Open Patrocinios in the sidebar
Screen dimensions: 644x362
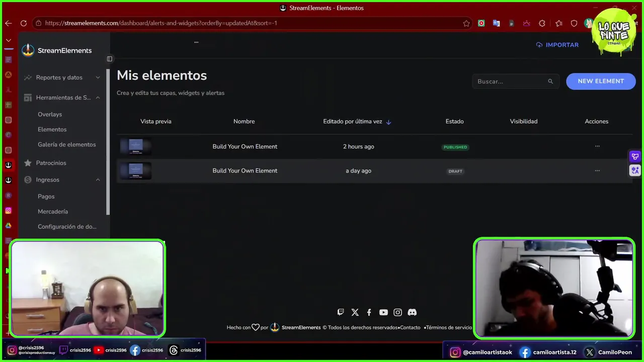[51, 163]
